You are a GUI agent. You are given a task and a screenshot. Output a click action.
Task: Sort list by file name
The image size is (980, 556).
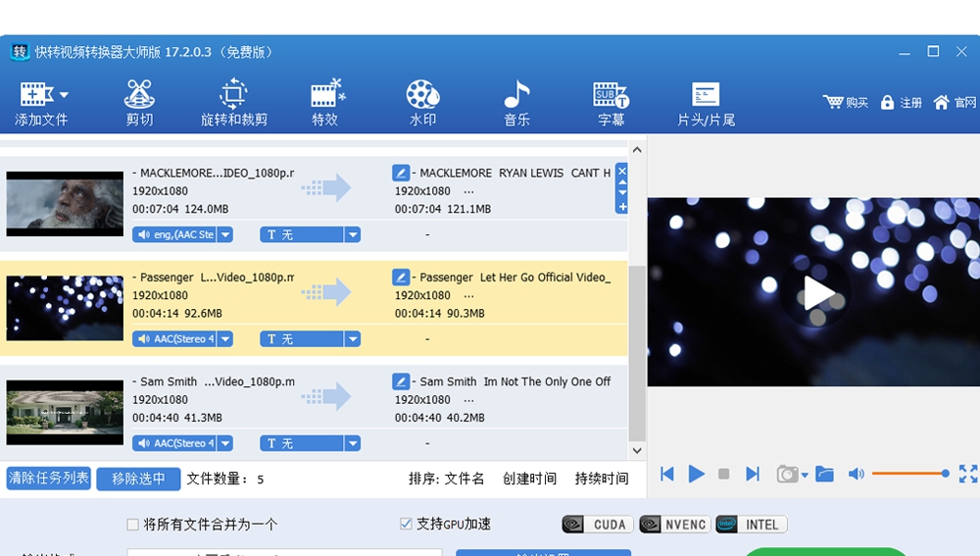coord(464,479)
